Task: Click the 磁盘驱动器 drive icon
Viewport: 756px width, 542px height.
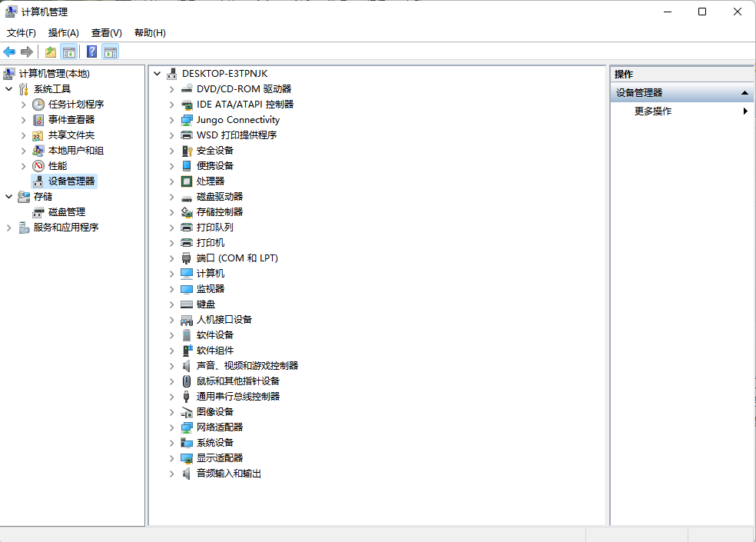Action: tap(187, 197)
